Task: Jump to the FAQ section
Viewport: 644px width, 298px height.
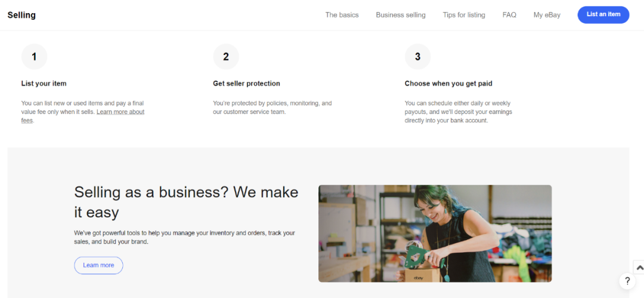Action: (509, 15)
